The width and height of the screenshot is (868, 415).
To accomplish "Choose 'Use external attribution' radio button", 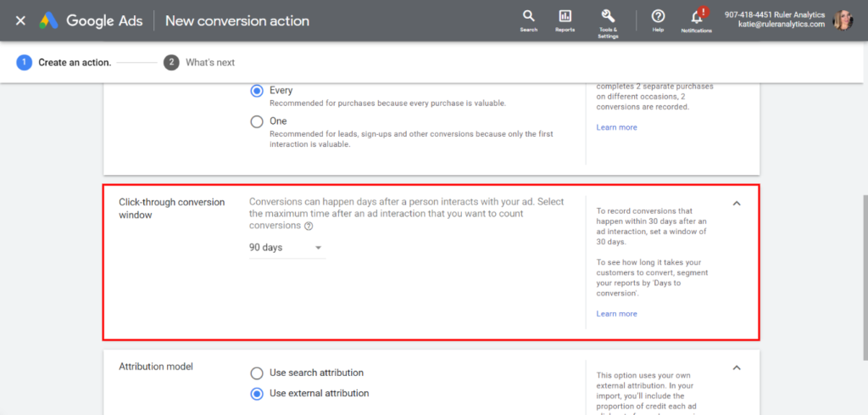I will (x=257, y=393).
